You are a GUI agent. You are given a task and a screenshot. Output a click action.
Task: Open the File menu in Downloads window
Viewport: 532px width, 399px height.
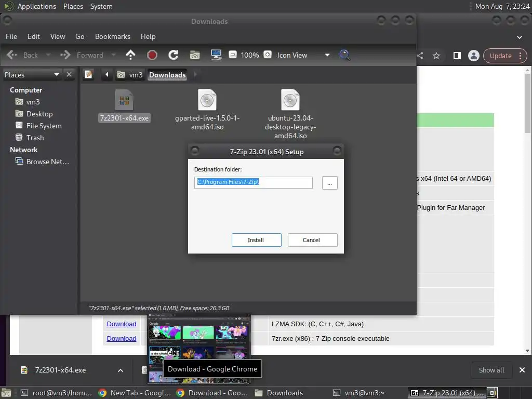[x=11, y=36]
